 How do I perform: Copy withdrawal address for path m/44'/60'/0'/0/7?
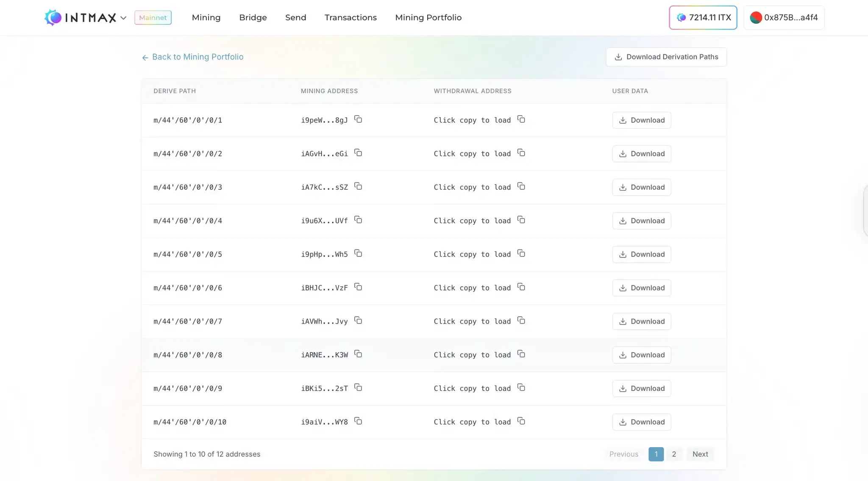click(521, 321)
